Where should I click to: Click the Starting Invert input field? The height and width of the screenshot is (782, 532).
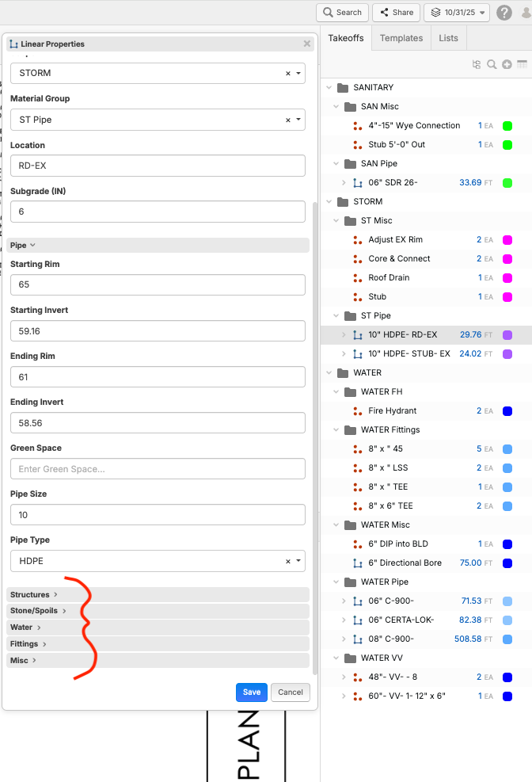click(158, 330)
